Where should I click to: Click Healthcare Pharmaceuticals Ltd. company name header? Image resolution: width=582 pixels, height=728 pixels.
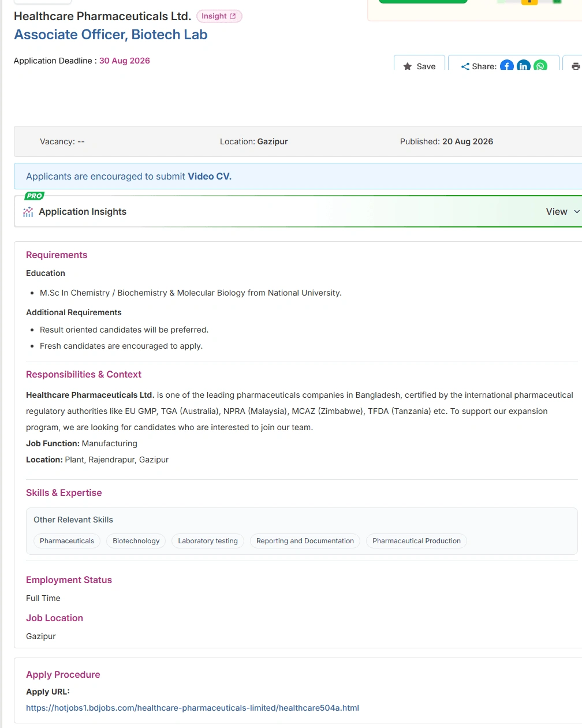tap(102, 16)
